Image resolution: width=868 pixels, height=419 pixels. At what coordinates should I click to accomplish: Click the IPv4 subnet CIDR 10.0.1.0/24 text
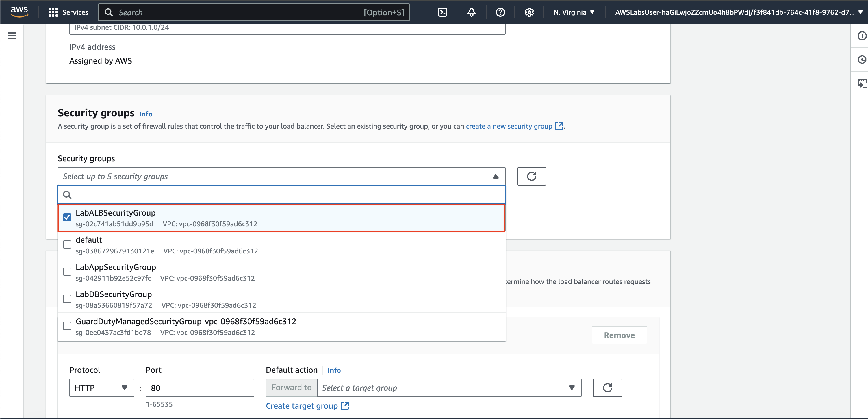122,27
